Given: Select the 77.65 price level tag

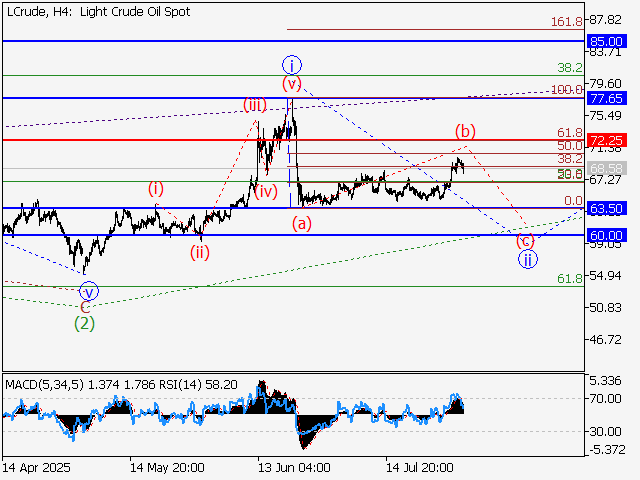Looking at the screenshot, I should click(x=607, y=98).
